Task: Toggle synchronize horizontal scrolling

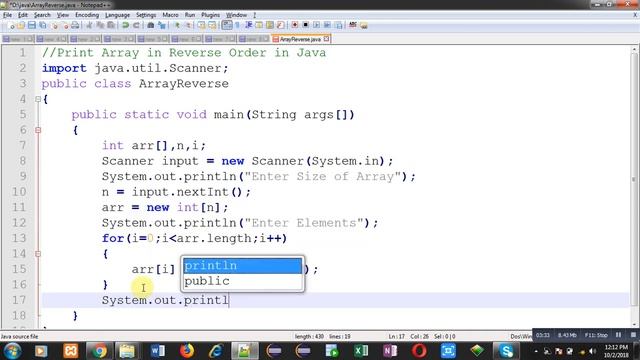Action: coord(213,25)
